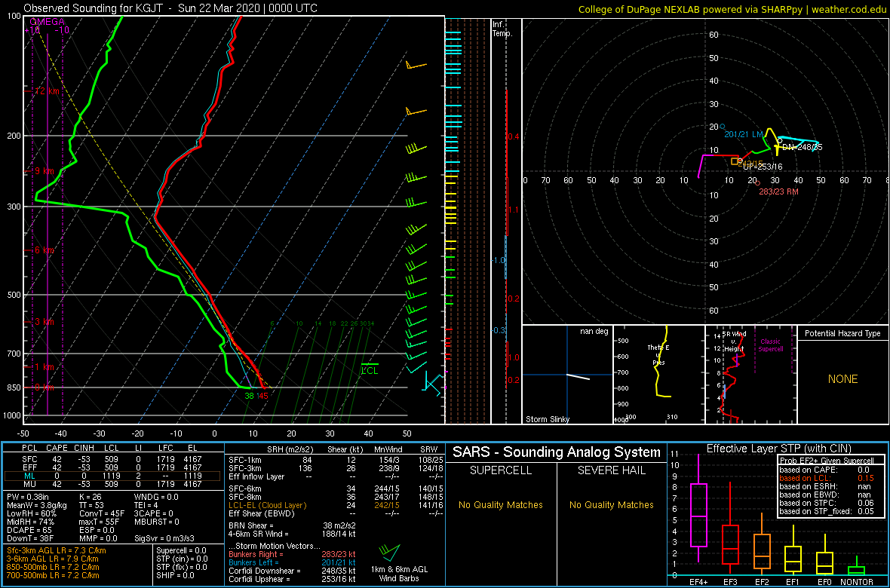Click BRN Shear = 38 m2/s2
Viewport: 890px width, 588px height.
point(291,525)
